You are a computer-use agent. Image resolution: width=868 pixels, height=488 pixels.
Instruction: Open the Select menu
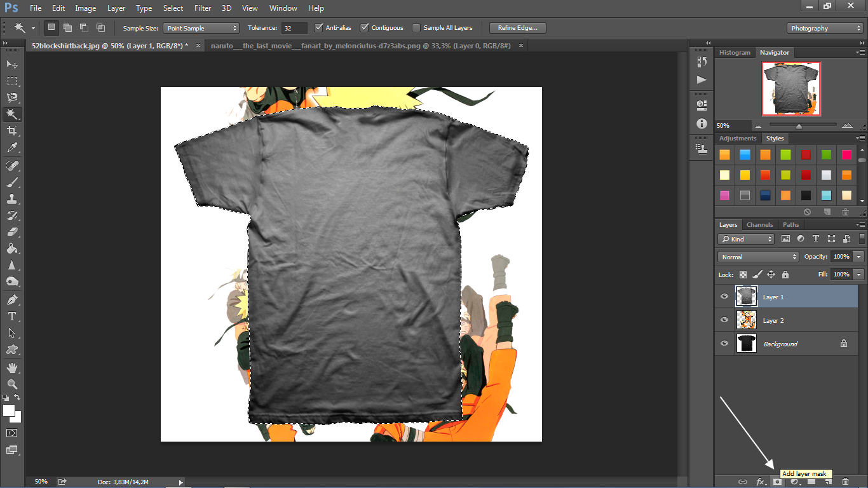[173, 8]
